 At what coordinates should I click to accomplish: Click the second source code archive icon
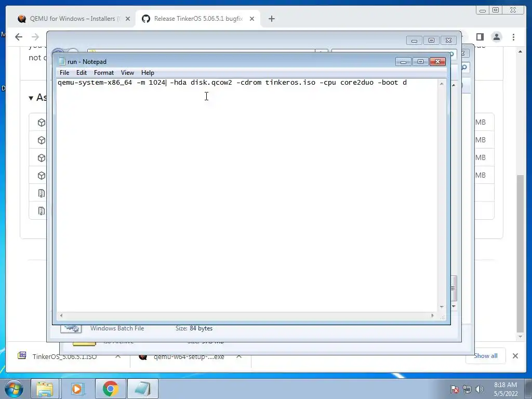point(42,211)
